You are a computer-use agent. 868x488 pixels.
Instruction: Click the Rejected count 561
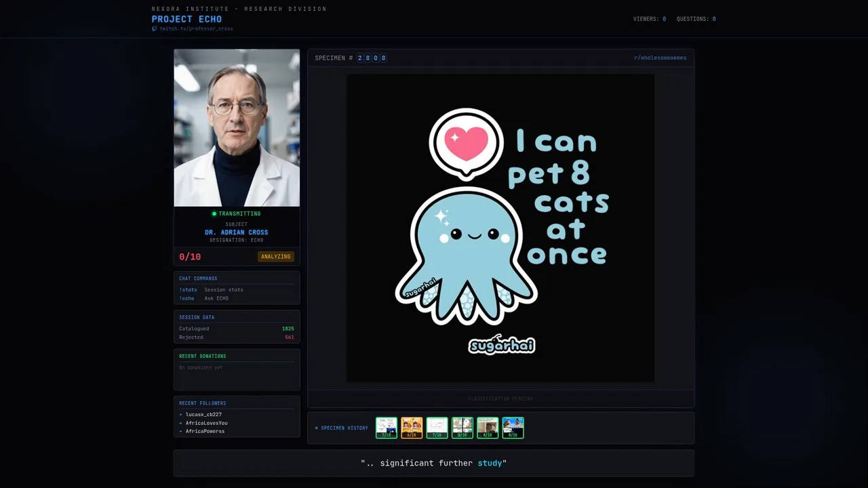pyautogui.click(x=290, y=337)
